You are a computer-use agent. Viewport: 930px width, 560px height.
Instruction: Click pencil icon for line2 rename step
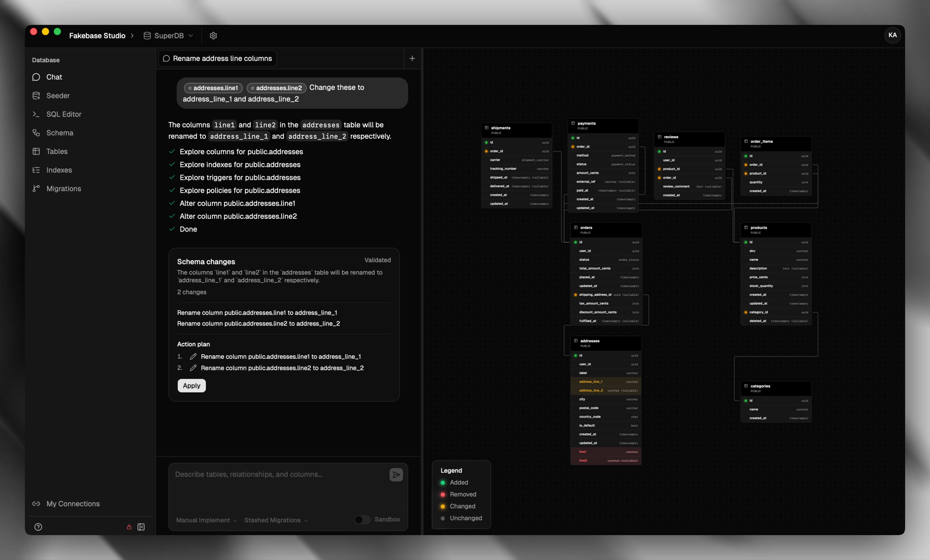[x=193, y=368]
